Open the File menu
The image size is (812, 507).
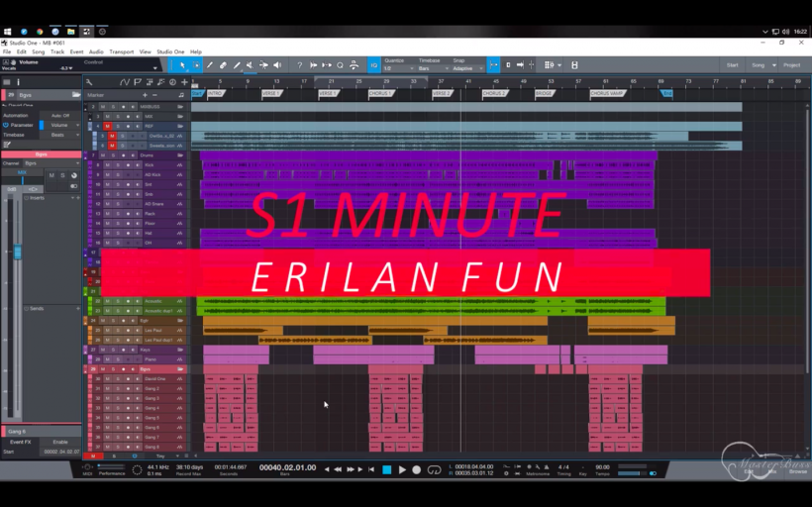(x=7, y=51)
